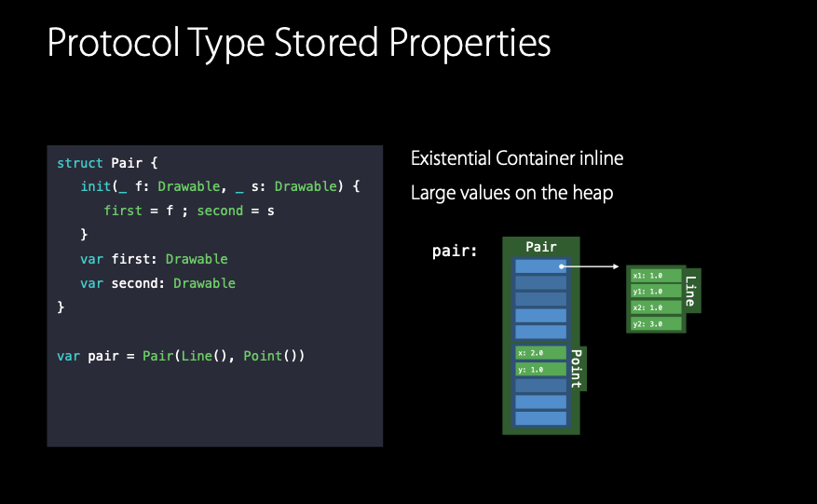Click the "x: 2.0" cell in Point
Viewport: 817px width, 504px height.
pyautogui.click(x=541, y=353)
